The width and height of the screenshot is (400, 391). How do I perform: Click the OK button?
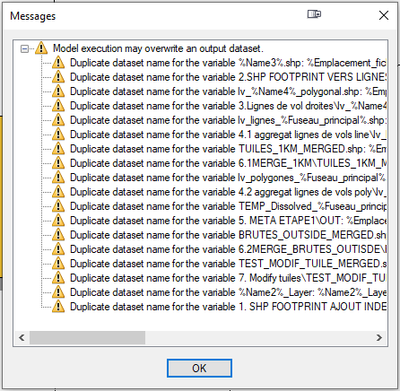pos(199,368)
